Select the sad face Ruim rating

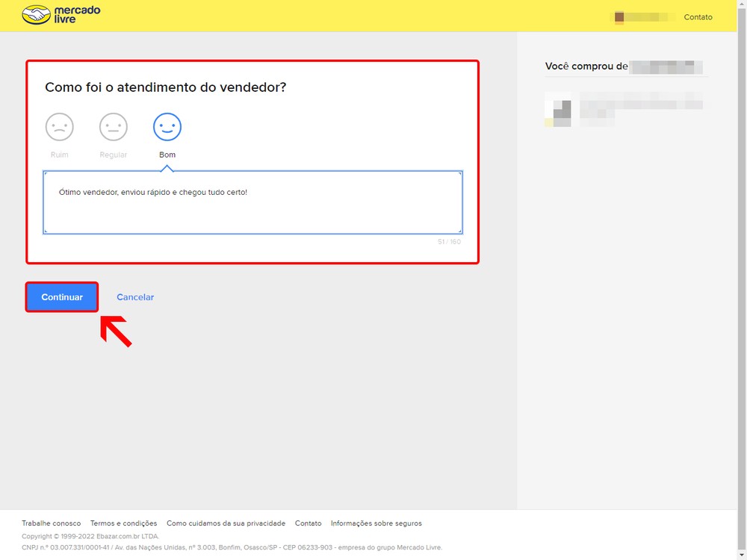(x=60, y=127)
